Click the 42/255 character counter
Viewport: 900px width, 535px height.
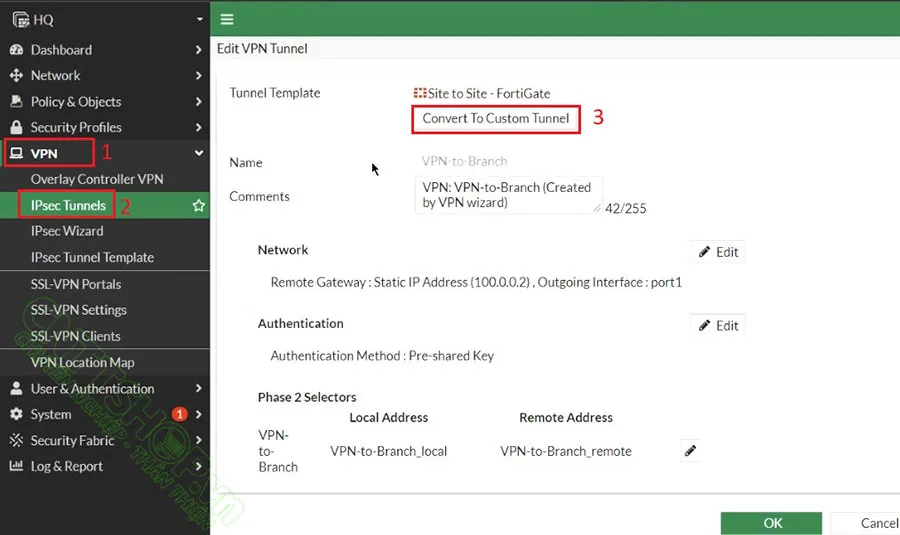626,208
